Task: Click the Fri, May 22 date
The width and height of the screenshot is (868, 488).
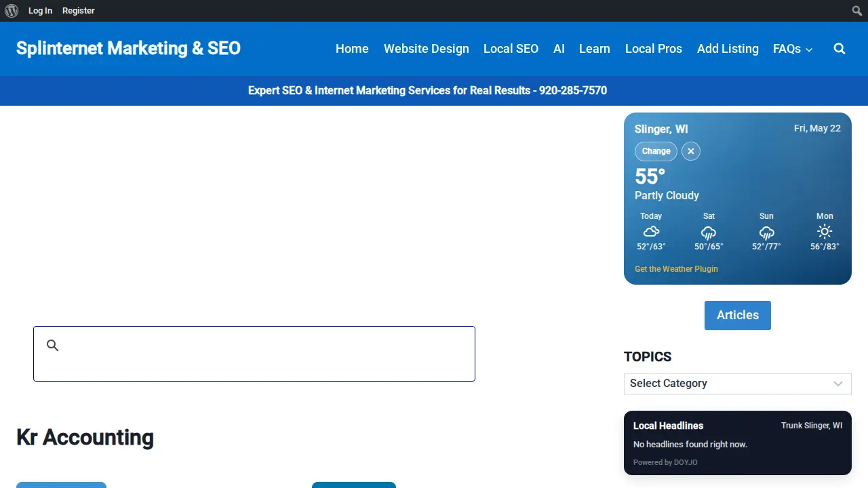Action: point(817,128)
